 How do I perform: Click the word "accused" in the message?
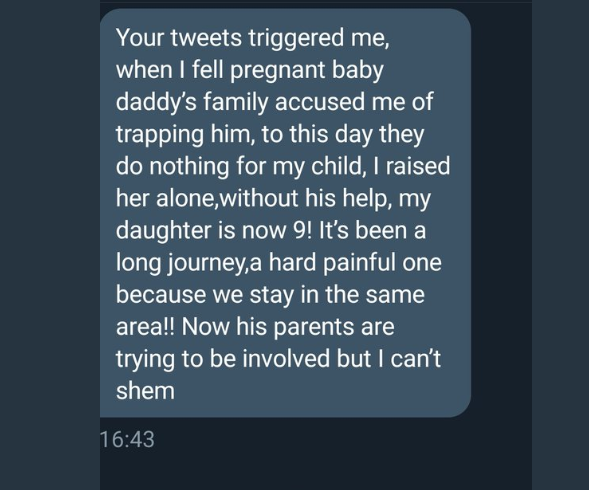point(320,103)
